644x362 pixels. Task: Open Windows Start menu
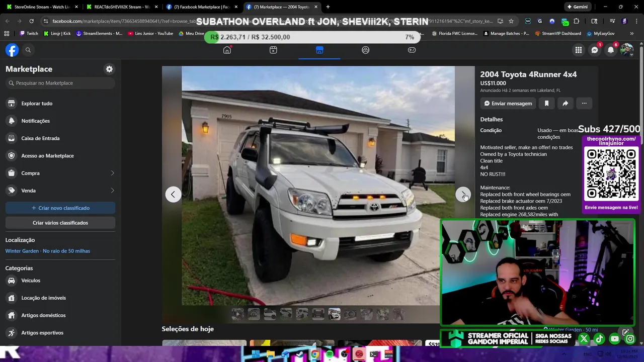click(256, 354)
